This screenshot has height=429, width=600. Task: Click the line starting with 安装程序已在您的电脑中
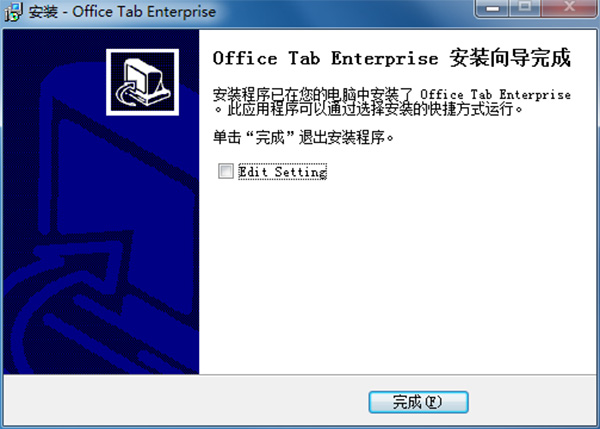click(391, 95)
